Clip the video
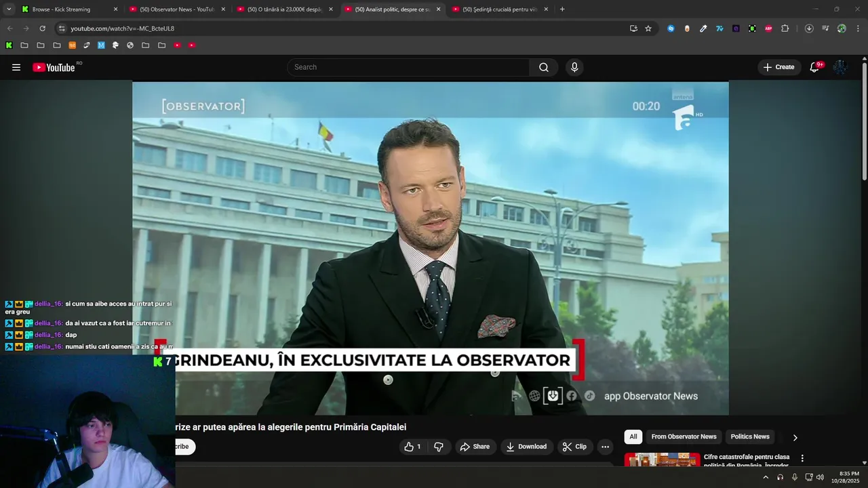Image resolution: width=868 pixels, height=488 pixels. click(x=574, y=447)
